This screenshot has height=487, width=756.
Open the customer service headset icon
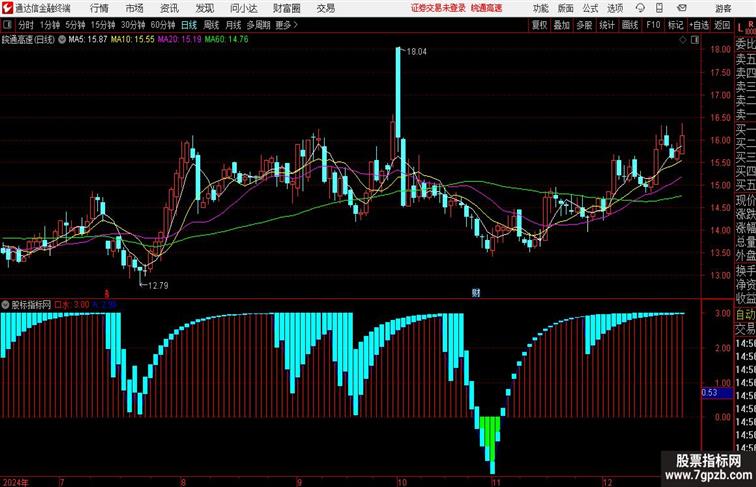[640, 8]
